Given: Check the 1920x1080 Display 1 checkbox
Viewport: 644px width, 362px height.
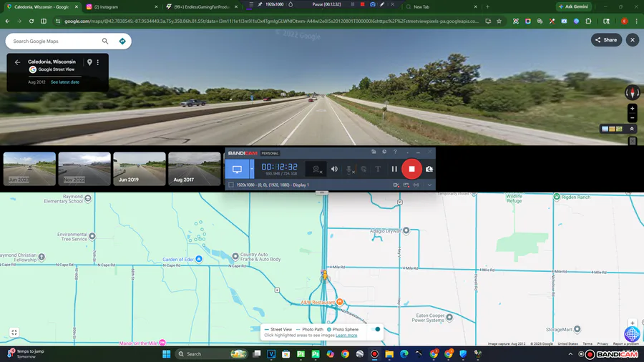Looking at the screenshot, I should tap(231, 185).
